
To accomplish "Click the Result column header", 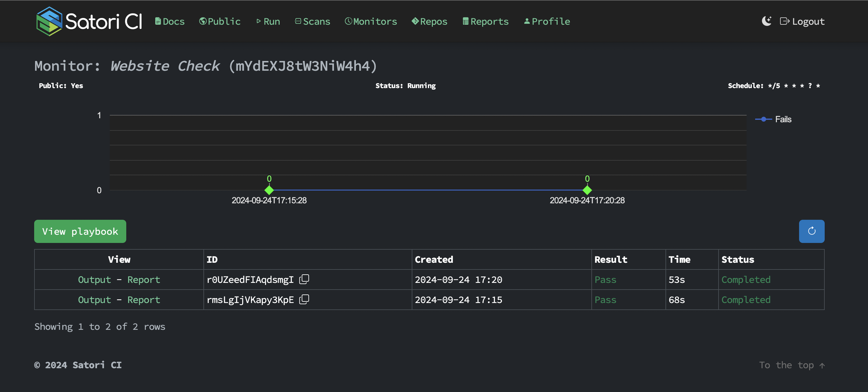I will pos(628,260).
